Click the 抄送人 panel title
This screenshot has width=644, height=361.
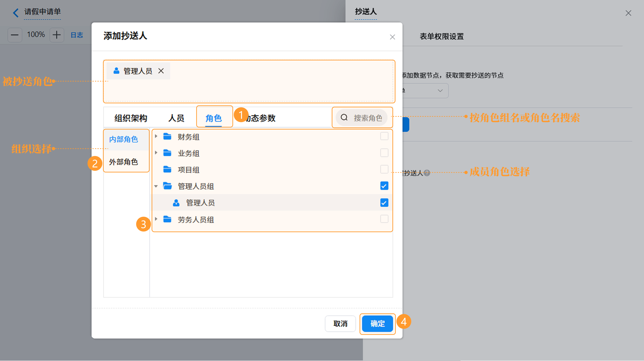(x=366, y=12)
